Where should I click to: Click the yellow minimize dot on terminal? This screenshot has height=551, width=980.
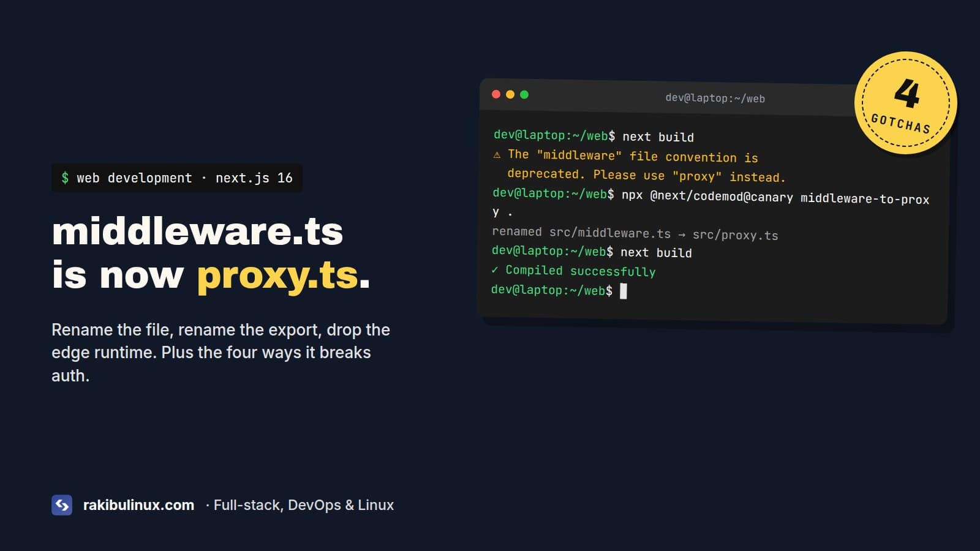tap(510, 94)
